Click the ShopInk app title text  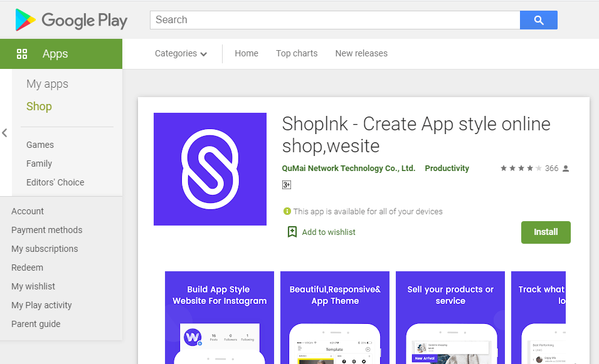(416, 135)
